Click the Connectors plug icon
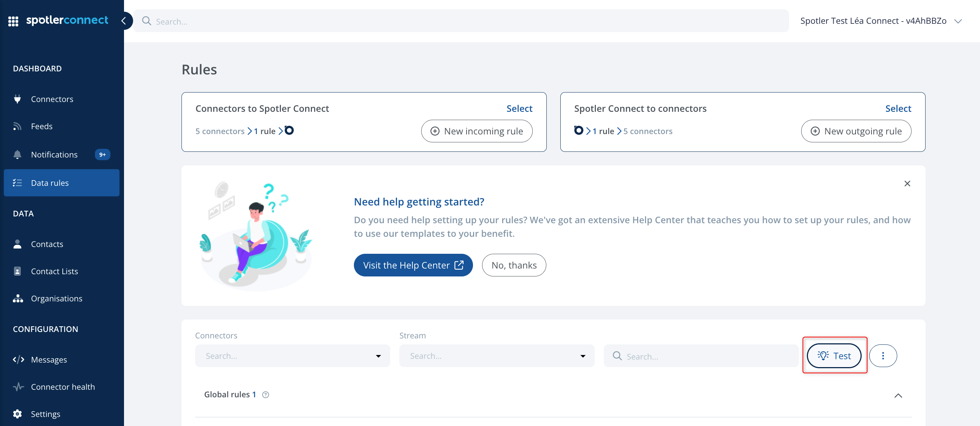Screen dimensions: 980x426 point(17,99)
